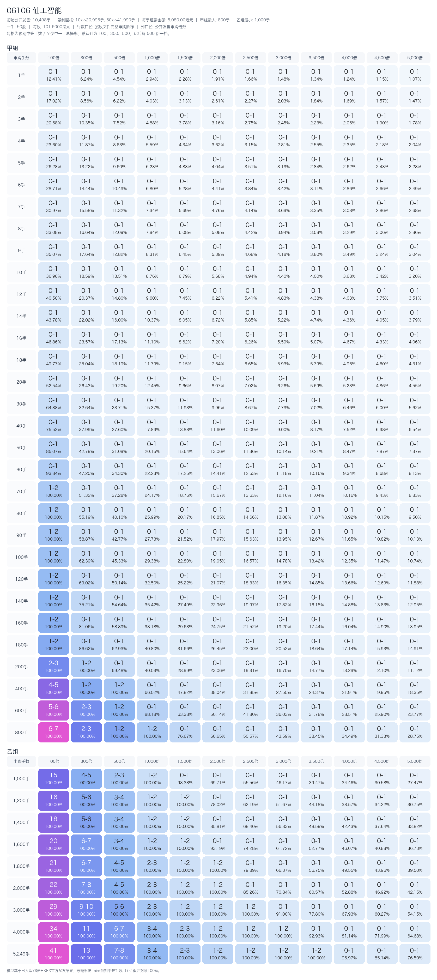Select the 100手 row label
437x980 pixels.
point(21,557)
